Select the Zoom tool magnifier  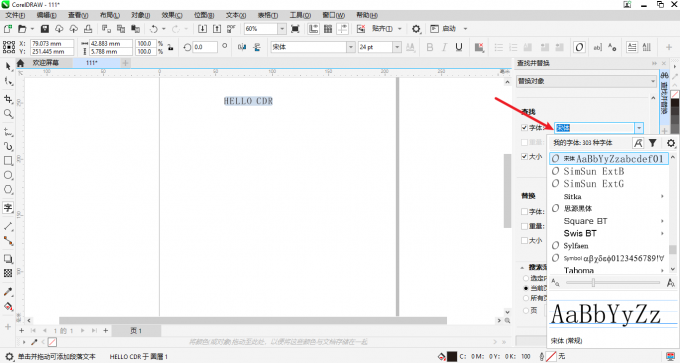(x=8, y=114)
